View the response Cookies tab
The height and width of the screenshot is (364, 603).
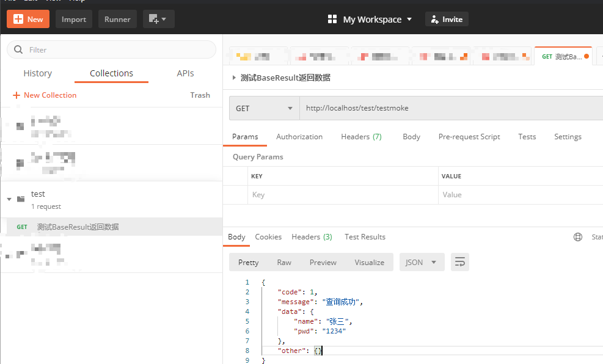pyautogui.click(x=268, y=237)
